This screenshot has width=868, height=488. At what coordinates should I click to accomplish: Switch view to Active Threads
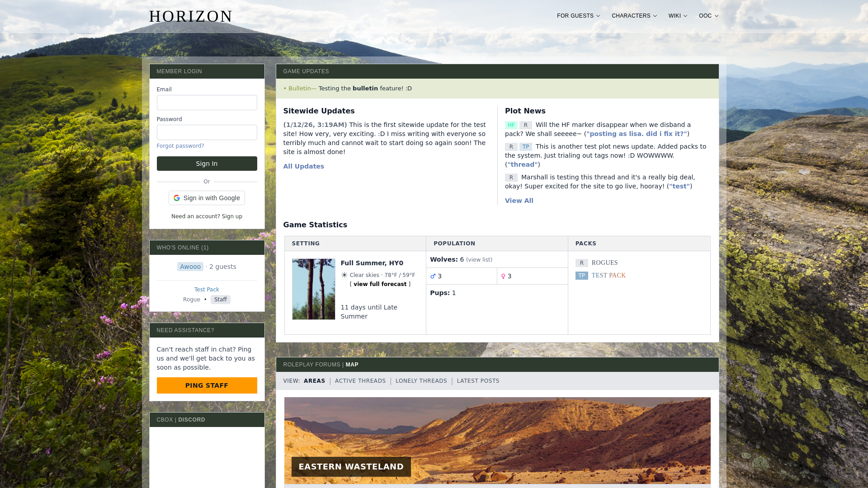tap(360, 381)
